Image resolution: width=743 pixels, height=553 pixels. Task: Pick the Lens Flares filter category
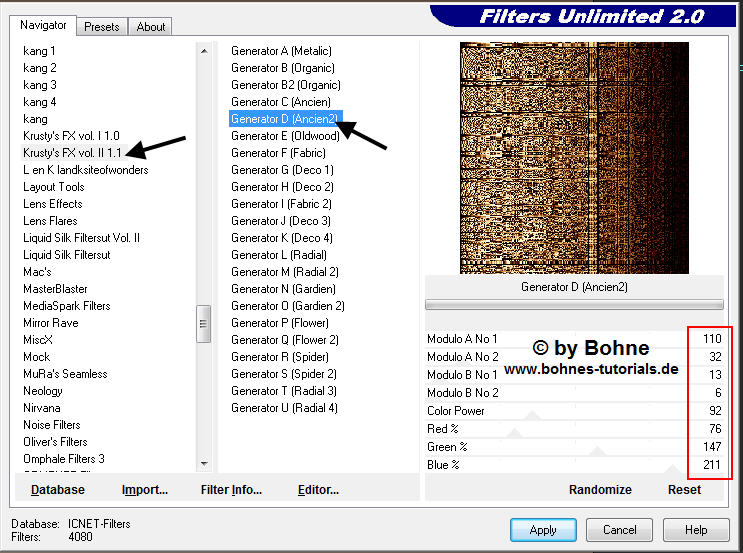tap(50, 221)
